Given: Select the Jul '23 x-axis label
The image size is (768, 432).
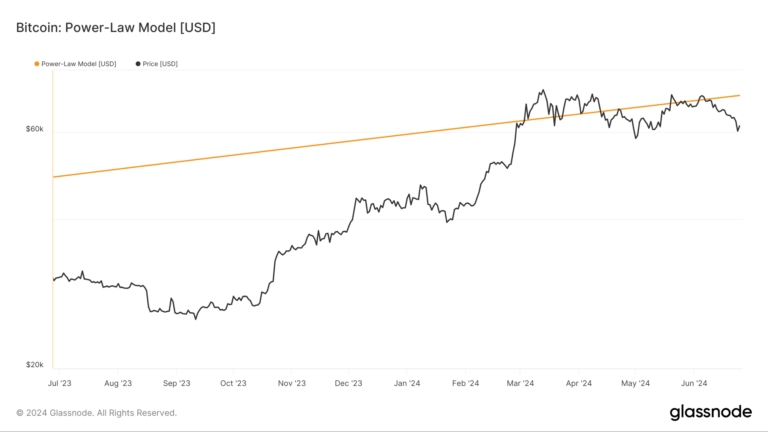Looking at the screenshot, I should 60,383.
